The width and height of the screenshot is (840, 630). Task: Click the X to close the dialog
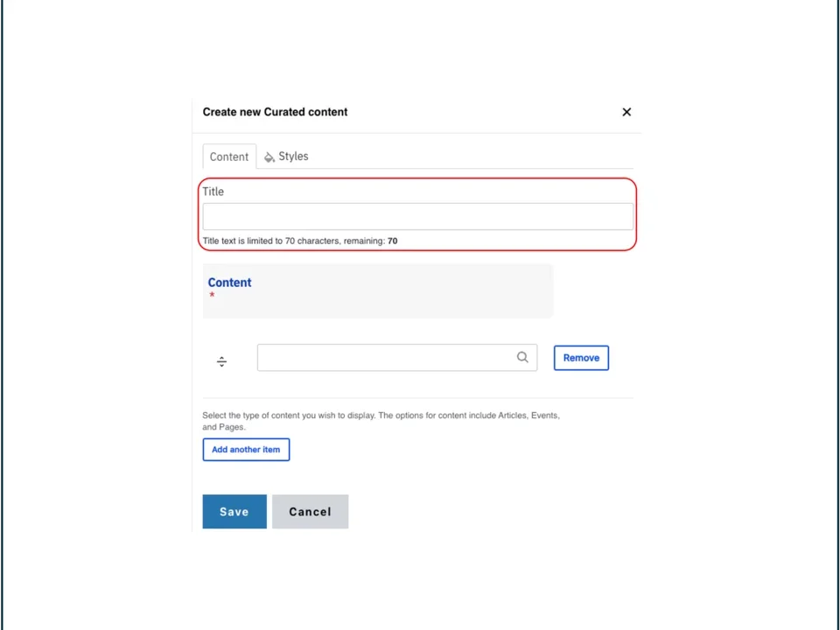(x=626, y=112)
